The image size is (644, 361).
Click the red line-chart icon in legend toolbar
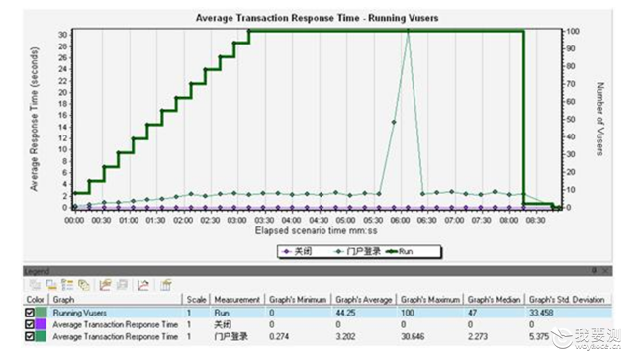pyautogui.click(x=143, y=285)
